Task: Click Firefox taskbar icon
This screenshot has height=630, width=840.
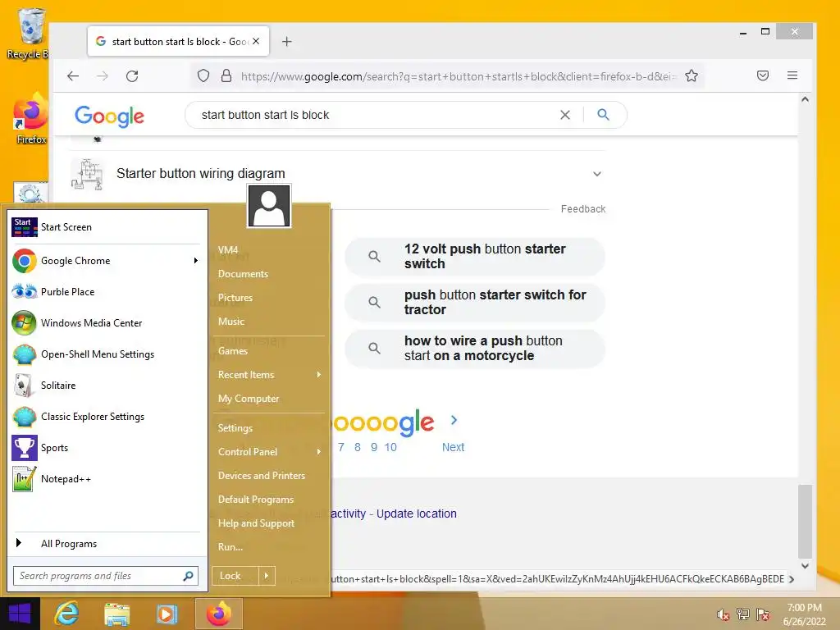Action: click(218, 614)
